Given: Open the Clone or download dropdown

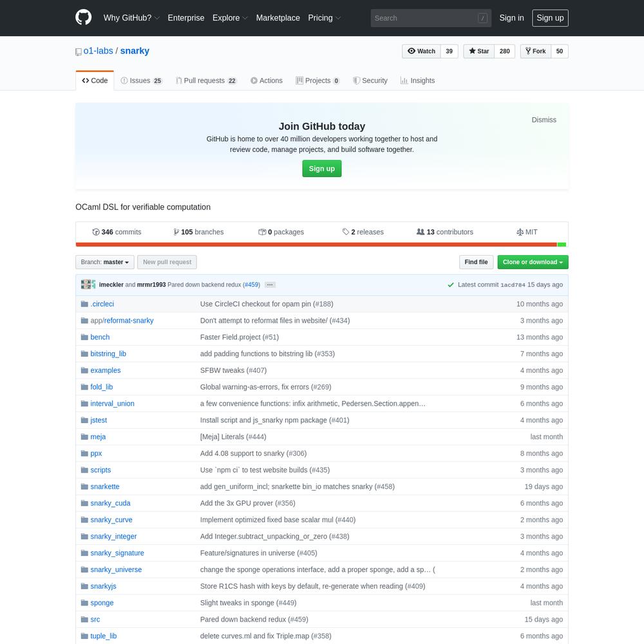Looking at the screenshot, I should [x=533, y=262].
